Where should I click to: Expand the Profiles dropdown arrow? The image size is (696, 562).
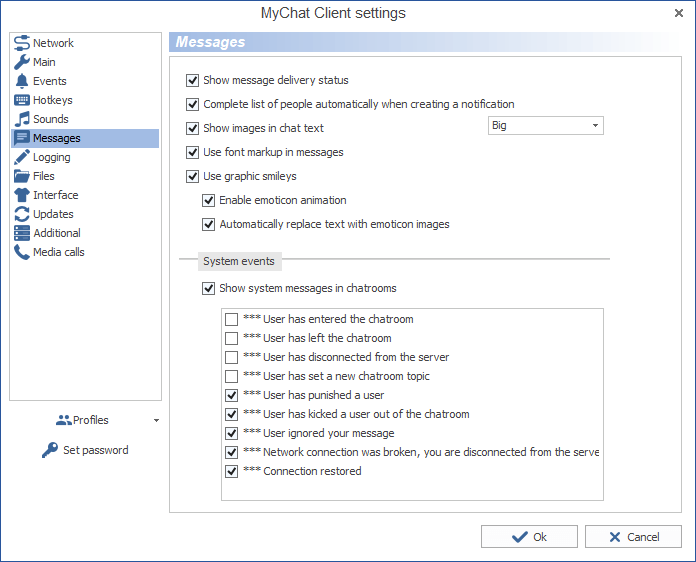coord(156,421)
